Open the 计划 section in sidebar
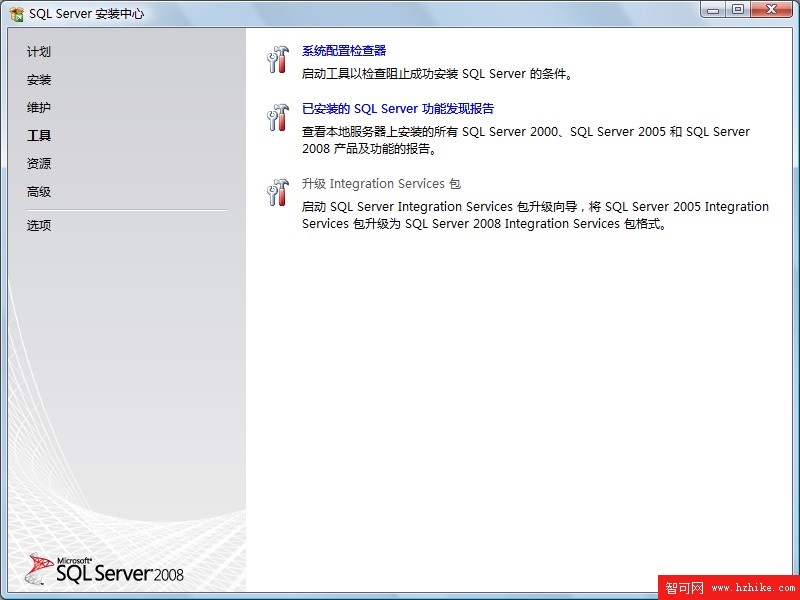This screenshot has height=600, width=800. (x=39, y=52)
